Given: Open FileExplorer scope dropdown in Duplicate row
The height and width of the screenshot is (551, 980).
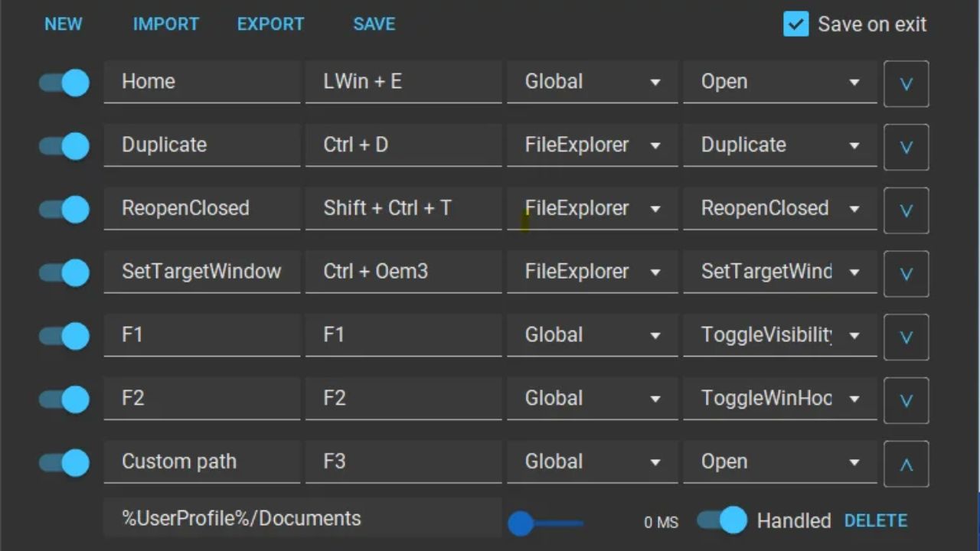Looking at the screenshot, I should click(x=592, y=145).
